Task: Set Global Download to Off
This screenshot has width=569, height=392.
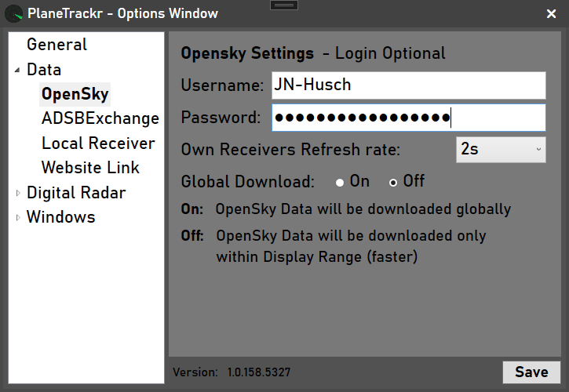Action: point(393,182)
